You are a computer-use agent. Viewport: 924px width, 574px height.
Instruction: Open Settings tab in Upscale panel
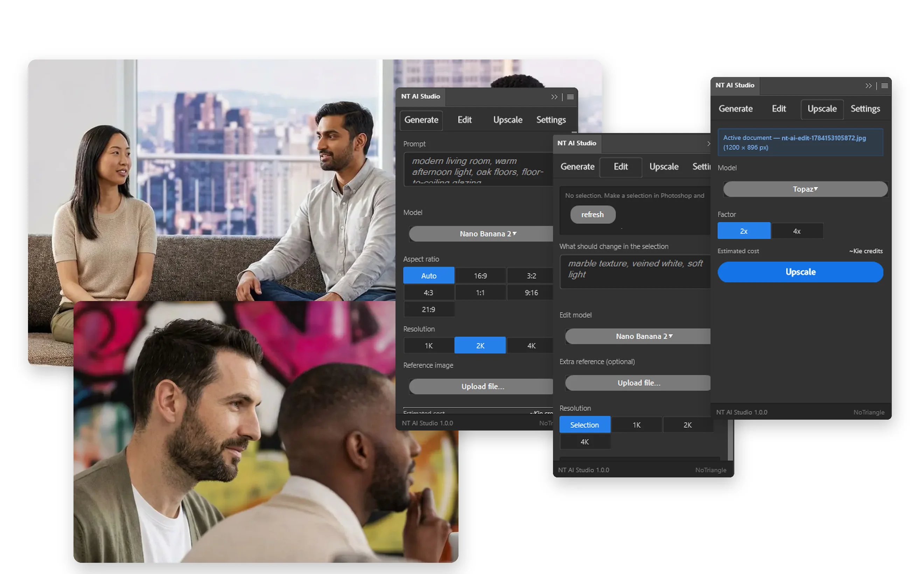pos(865,109)
